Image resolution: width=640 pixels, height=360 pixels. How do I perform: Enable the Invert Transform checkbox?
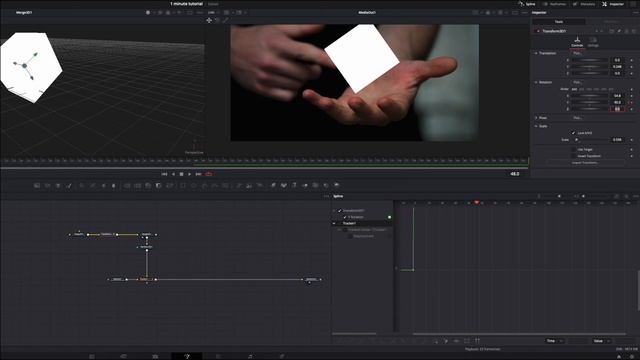click(x=573, y=156)
